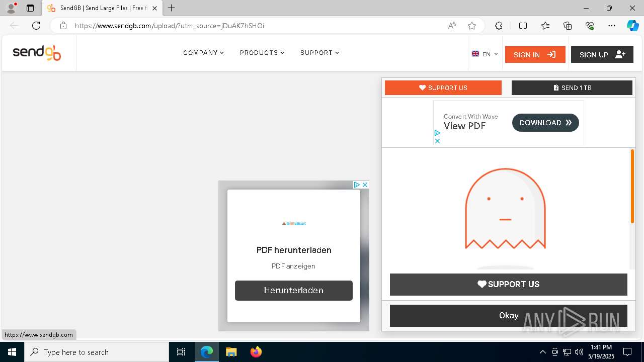Open the Windows Start menu
The width and height of the screenshot is (644, 362).
click(12, 352)
